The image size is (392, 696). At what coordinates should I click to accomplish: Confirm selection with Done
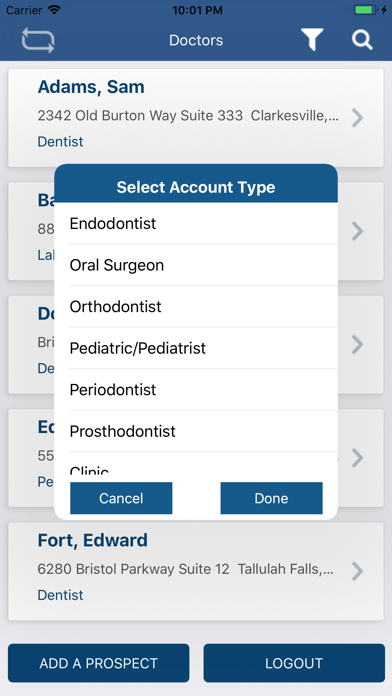tap(271, 498)
